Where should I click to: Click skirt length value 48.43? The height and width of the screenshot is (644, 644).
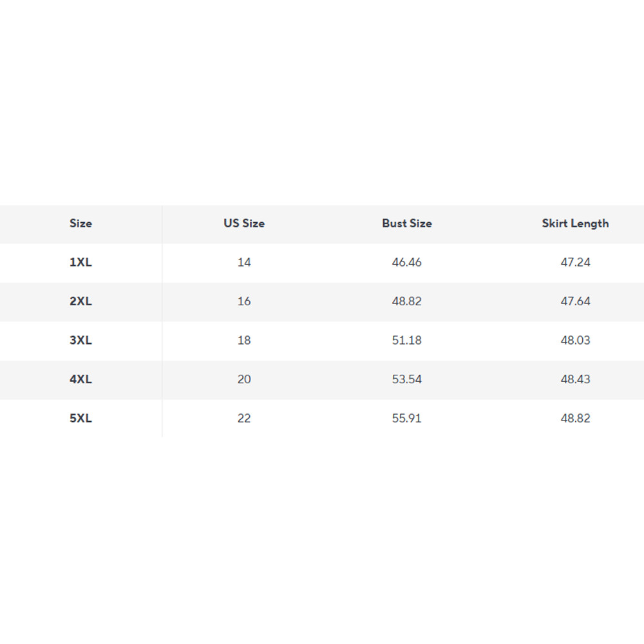tap(575, 379)
